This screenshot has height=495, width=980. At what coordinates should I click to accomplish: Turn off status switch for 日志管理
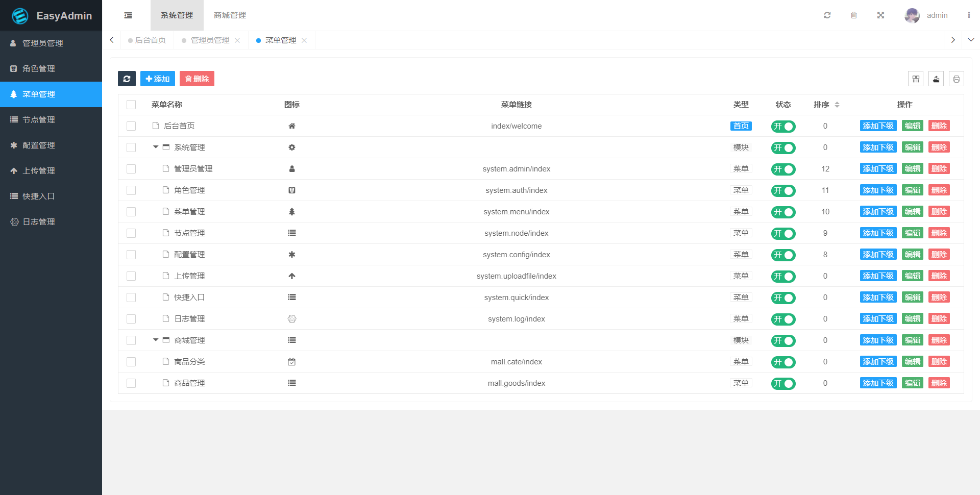point(783,319)
